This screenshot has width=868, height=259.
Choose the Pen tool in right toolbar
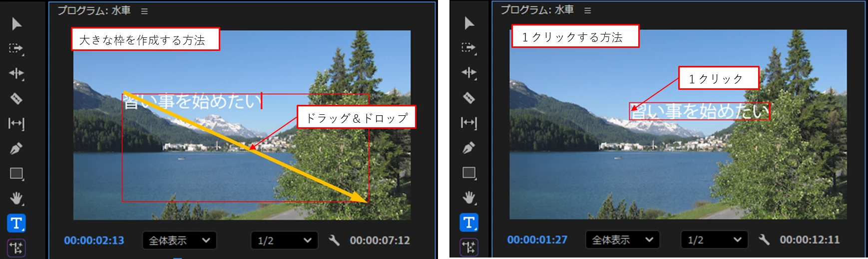[x=469, y=147]
